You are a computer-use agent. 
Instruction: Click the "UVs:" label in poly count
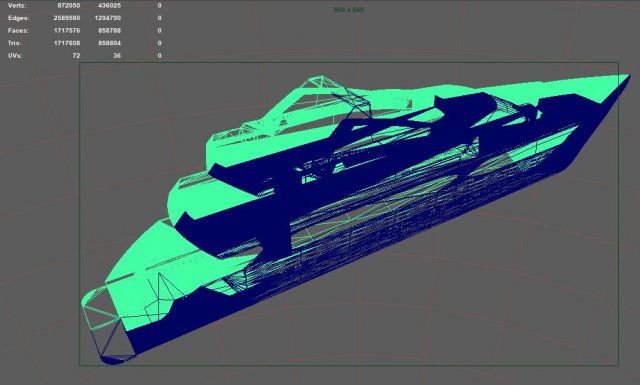pos(15,56)
